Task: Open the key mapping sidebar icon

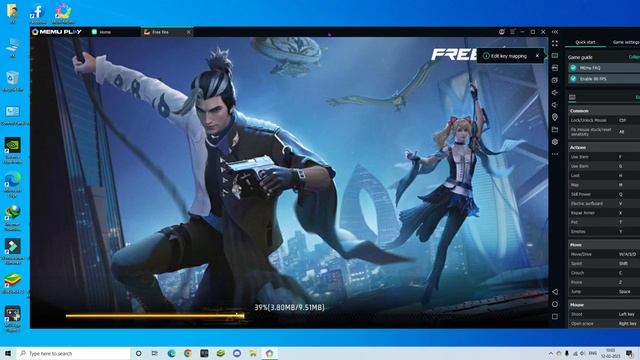Action: 555,56
